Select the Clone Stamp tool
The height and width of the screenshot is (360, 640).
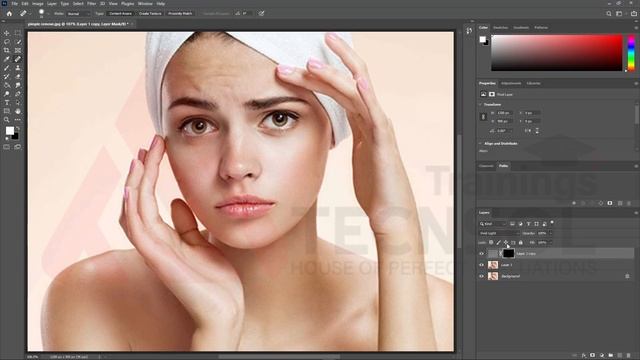tap(18, 68)
